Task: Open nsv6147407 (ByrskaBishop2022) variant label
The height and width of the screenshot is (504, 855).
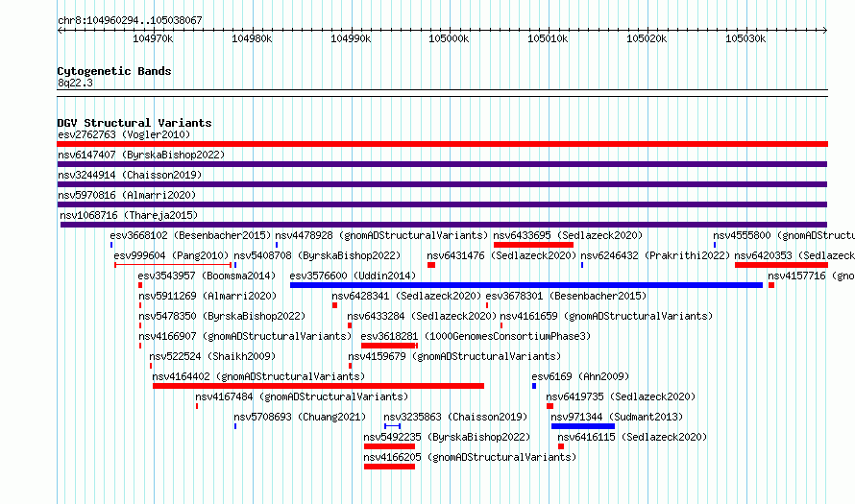Action: pyautogui.click(x=141, y=155)
